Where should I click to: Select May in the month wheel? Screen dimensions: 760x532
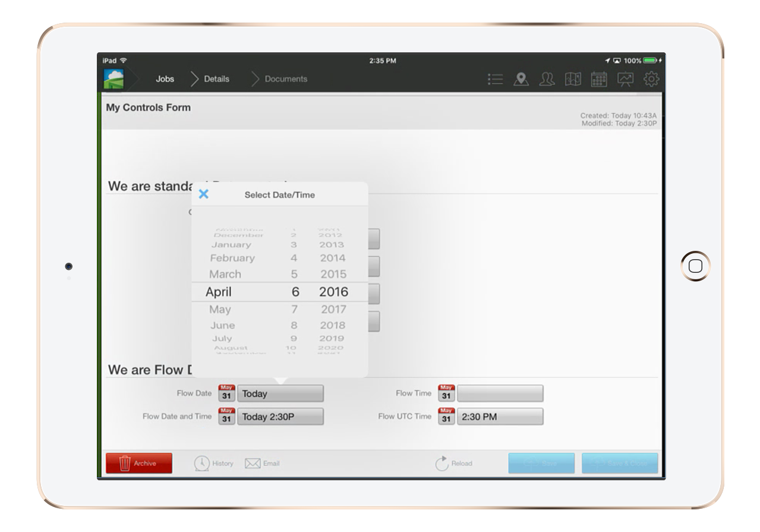click(x=220, y=309)
